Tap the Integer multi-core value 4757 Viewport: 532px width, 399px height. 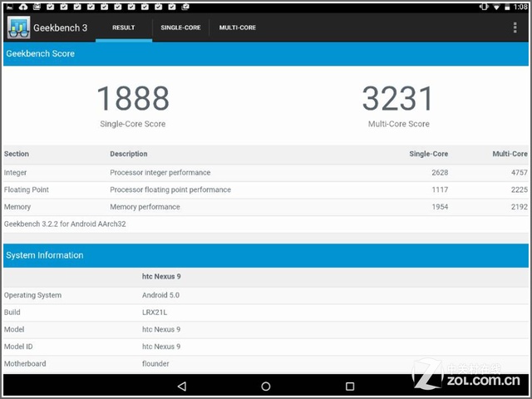tap(520, 173)
